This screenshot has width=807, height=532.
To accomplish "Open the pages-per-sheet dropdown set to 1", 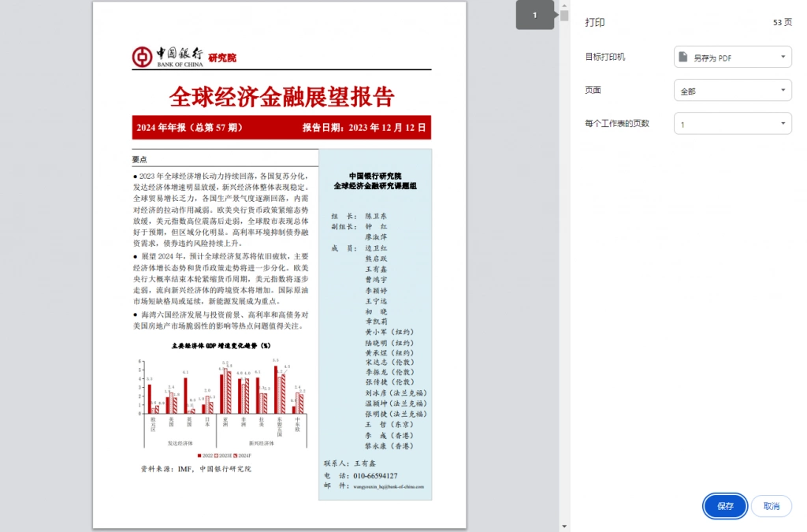I will pyautogui.click(x=732, y=124).
